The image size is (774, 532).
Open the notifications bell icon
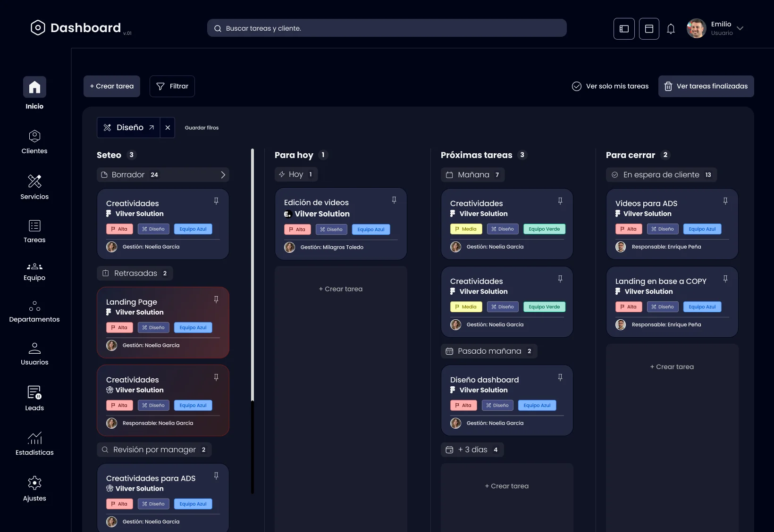pos(671,29)
